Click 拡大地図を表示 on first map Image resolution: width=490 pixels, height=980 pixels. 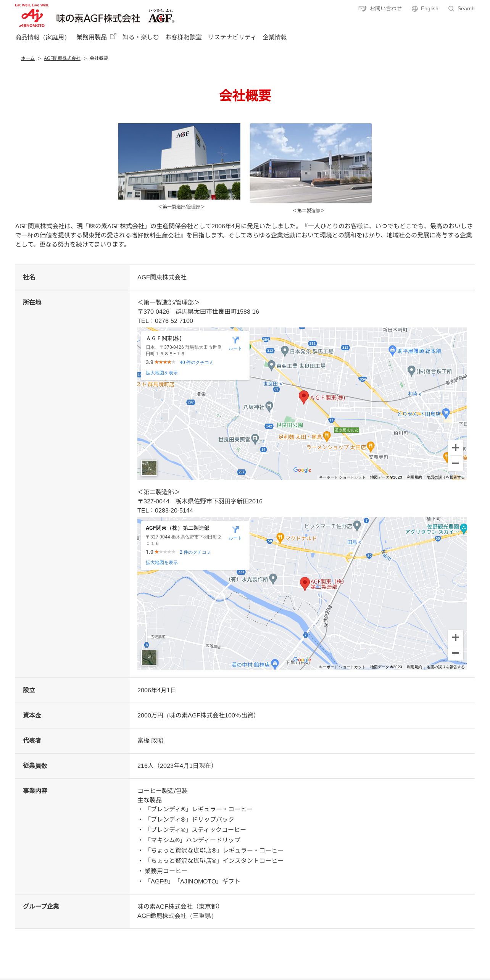[162, 373]
